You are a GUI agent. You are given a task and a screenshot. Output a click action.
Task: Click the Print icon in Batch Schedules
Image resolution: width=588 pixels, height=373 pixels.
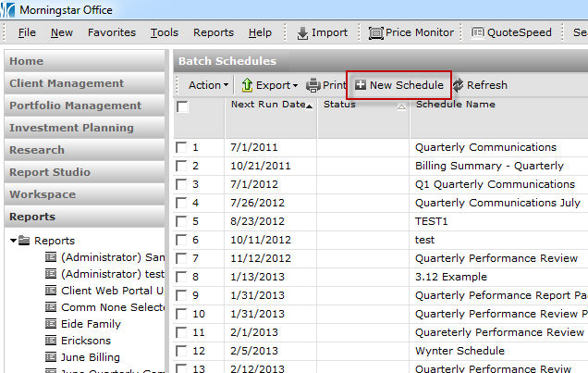point(313,85)
